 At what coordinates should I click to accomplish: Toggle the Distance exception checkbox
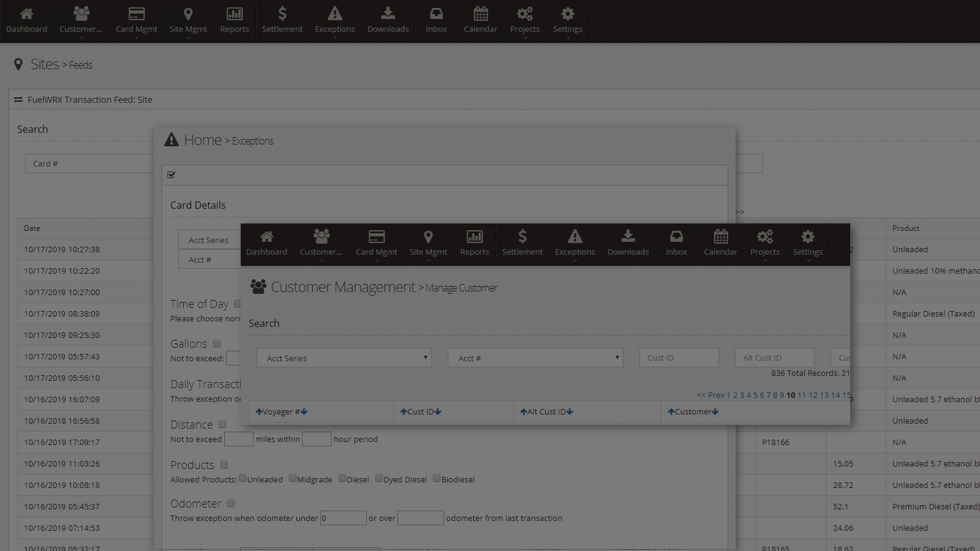click(x=222, y=424)
